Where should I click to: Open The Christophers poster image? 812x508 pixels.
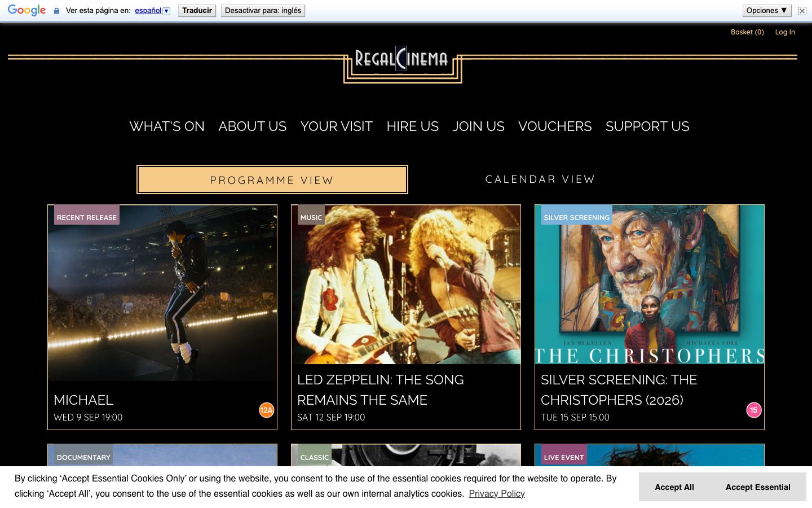(650, 284)
